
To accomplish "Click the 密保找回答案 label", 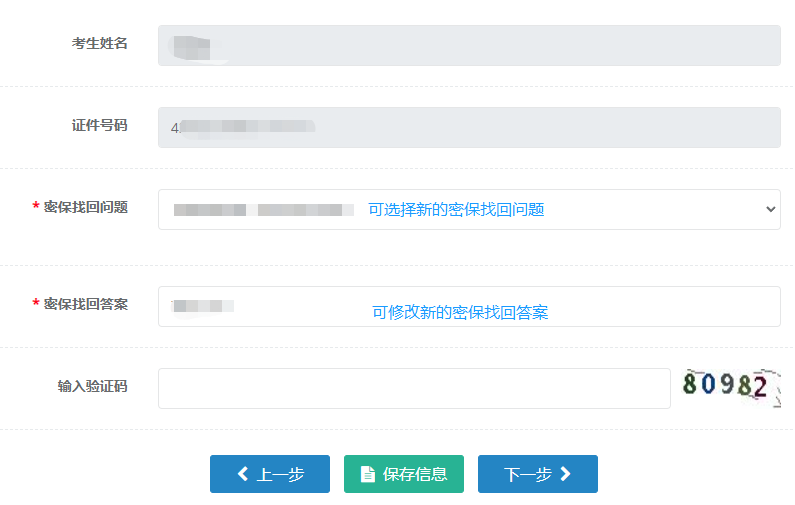I will (x=85, y=304).
